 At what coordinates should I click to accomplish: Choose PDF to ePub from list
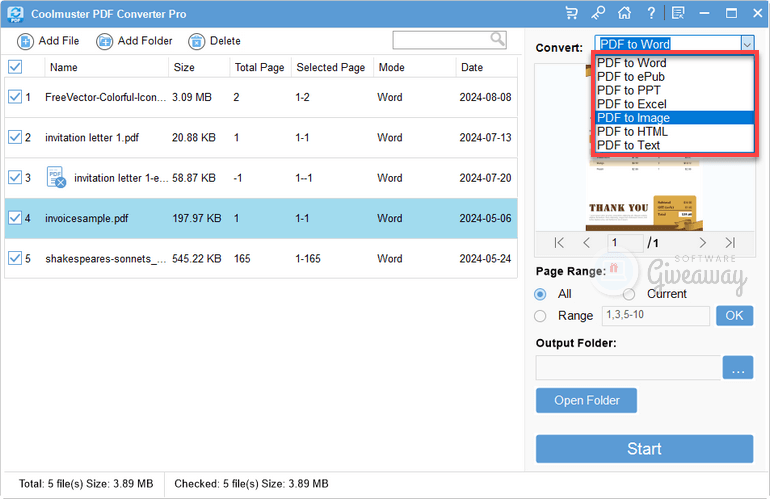(x=675, y=77)
